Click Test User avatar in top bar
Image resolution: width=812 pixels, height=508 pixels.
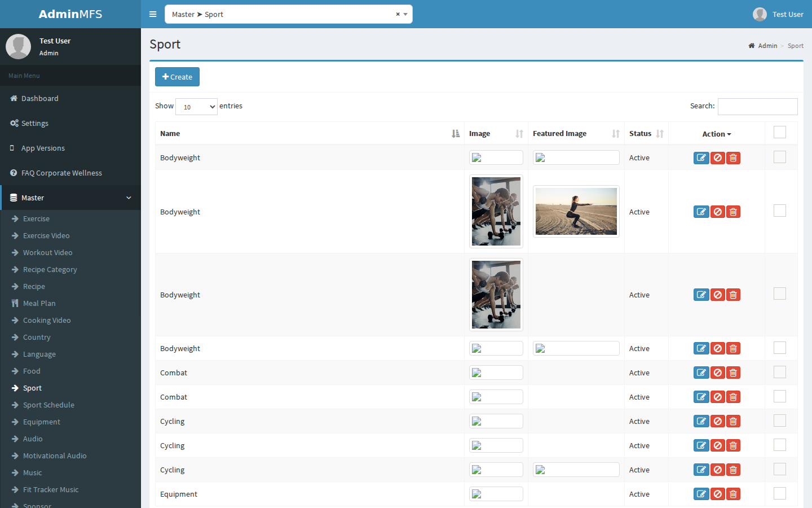(760, 14)
